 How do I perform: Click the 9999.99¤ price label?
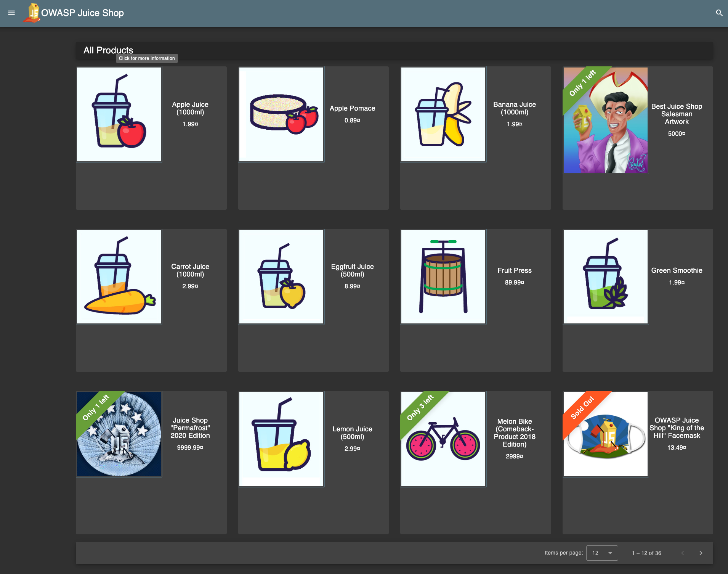190,447
